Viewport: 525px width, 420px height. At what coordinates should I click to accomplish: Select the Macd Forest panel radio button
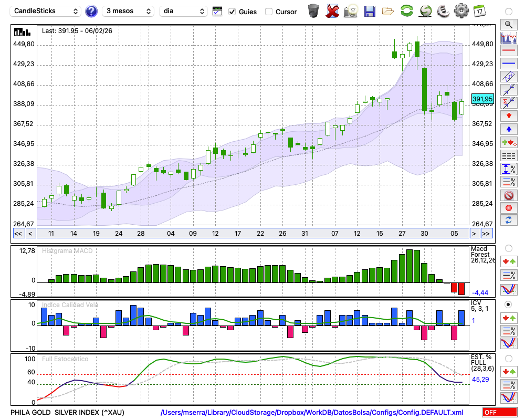(508, 248)
